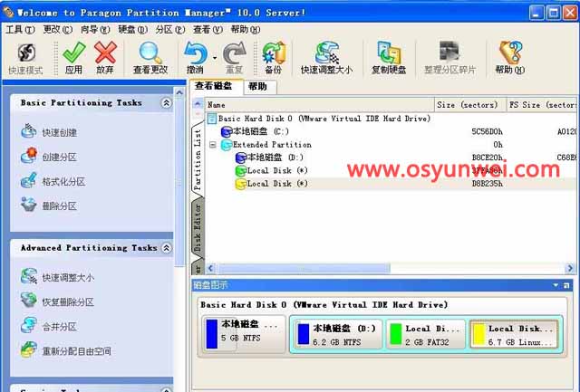580x392 pixels.
Task: Select the vertical Partition List tab
Action: click(198, 159)
